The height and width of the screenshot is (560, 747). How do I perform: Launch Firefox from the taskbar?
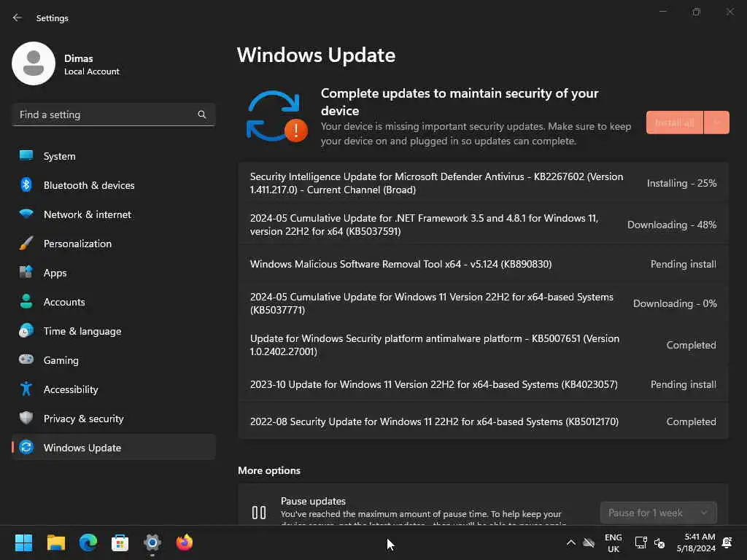pyautogui.click(x=185, y=542)
